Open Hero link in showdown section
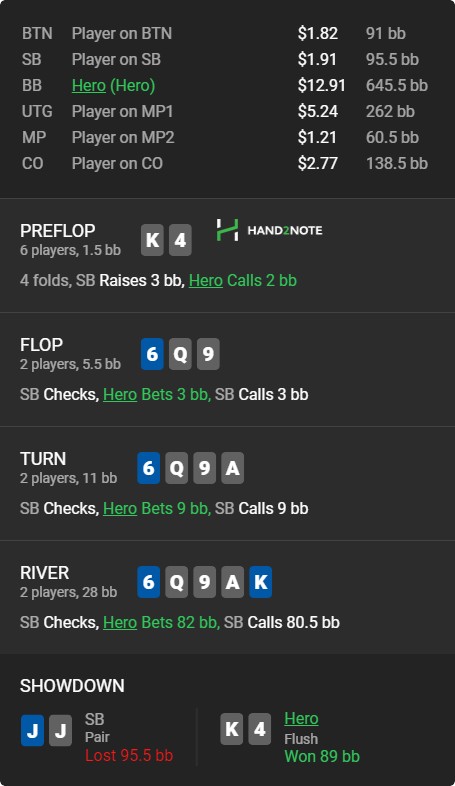Image resolution: width=455 pixels, height=786 pixels. tap(301, 718)
